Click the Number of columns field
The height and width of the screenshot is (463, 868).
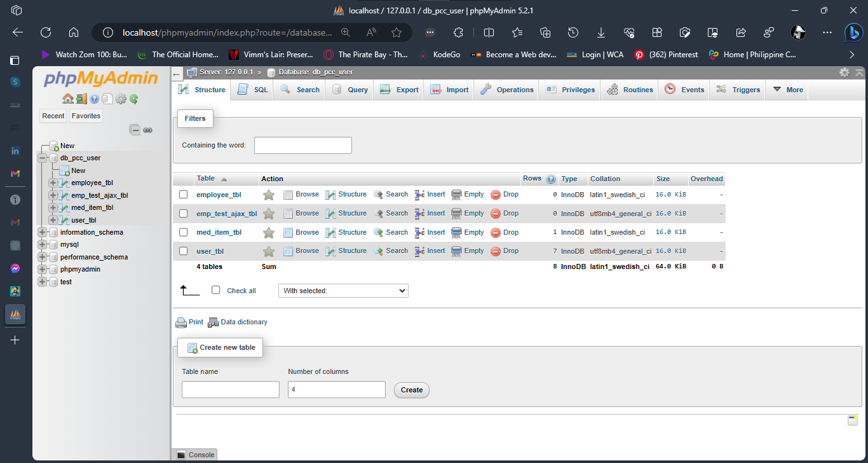(337, 389)
